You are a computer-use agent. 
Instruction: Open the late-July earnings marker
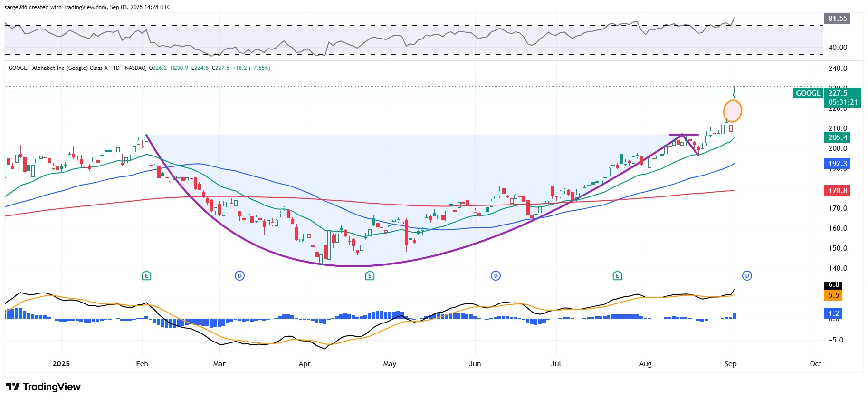click(x=617, y=276)
